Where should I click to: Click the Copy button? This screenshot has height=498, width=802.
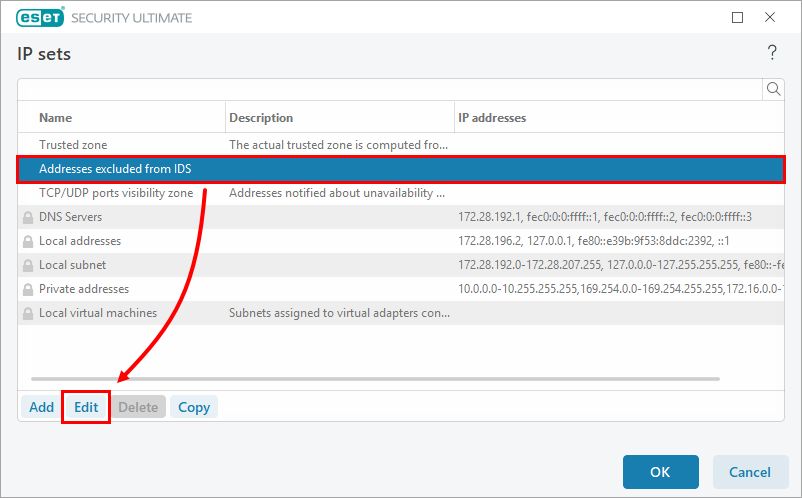point(194,407)
